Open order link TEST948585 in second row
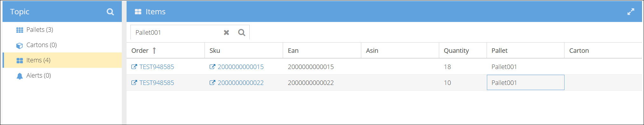Screen dimensions: 644x125 (x=157, y=83)
